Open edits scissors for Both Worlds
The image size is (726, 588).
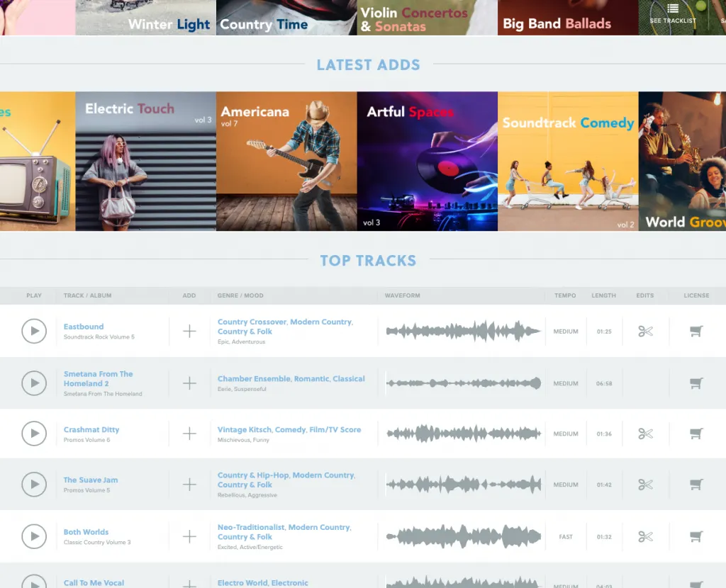[645, 536]
